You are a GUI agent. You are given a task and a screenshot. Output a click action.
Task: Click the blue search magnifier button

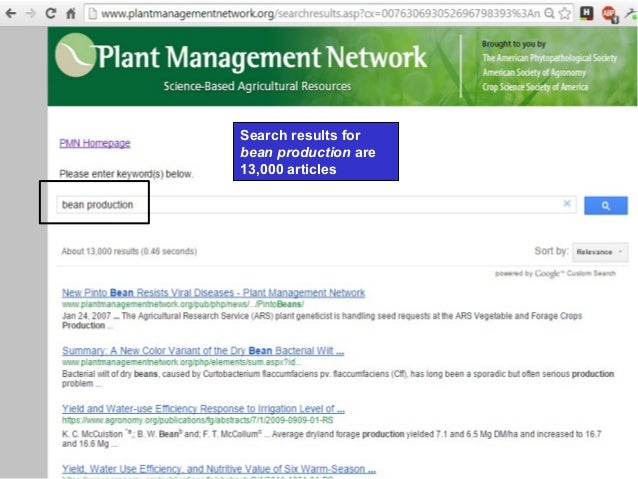tap(606, 206)
